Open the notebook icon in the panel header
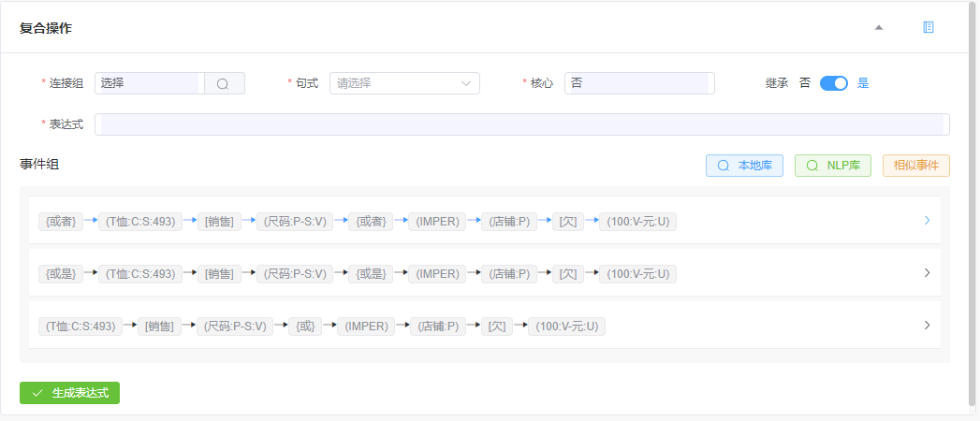 point(929,27)
